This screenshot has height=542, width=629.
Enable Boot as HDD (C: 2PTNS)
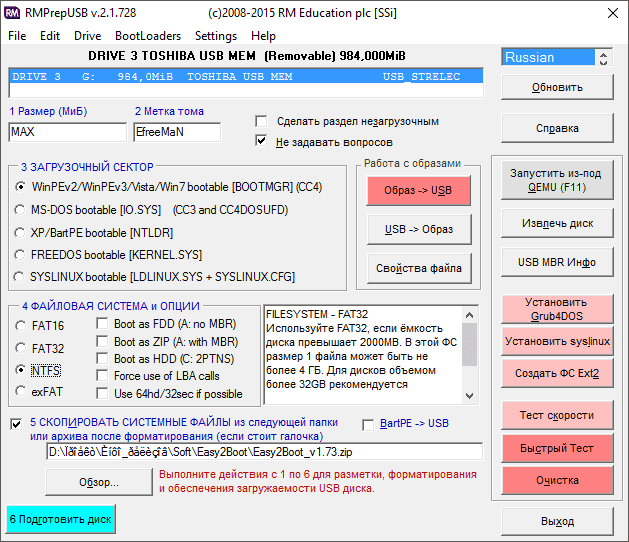coord(103,359)
